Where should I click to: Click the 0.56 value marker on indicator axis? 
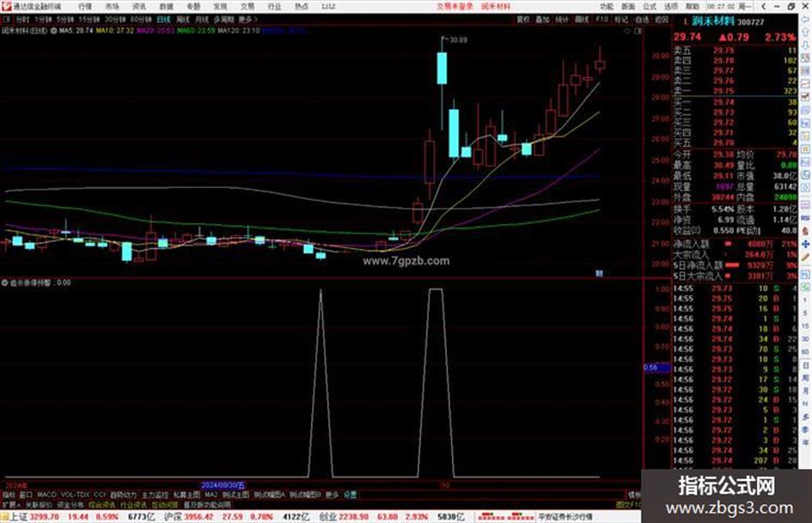[x=656, y=368]
